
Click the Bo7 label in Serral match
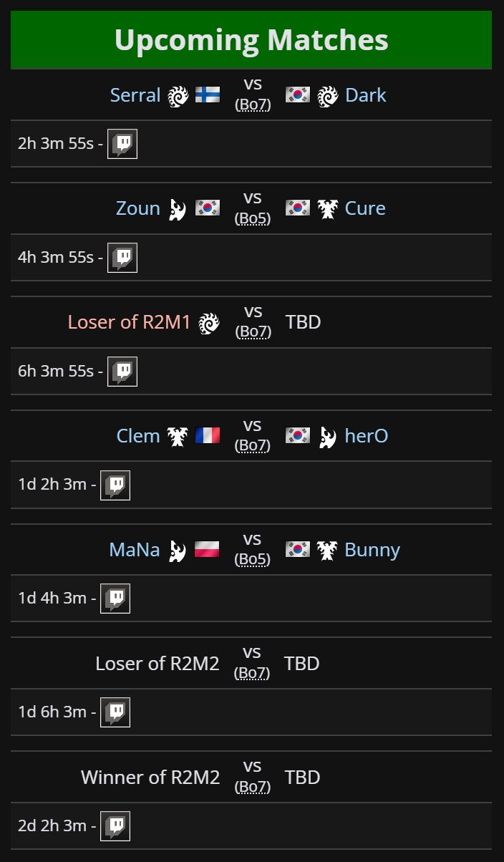[253, 105]
